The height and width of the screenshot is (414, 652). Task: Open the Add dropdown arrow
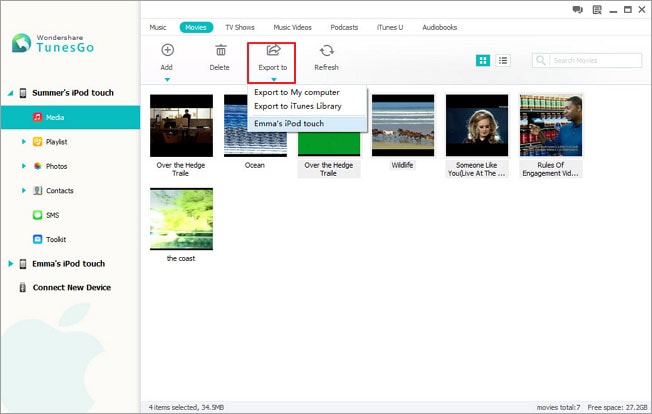(167, 79)
